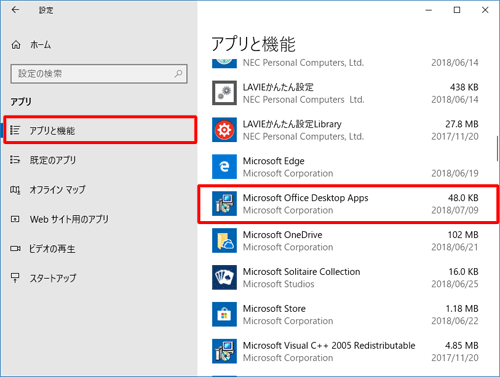This screenshot has height=377, width=500.
Task: Click the 1.18 MB size value
Action: [x=462, y=309]
